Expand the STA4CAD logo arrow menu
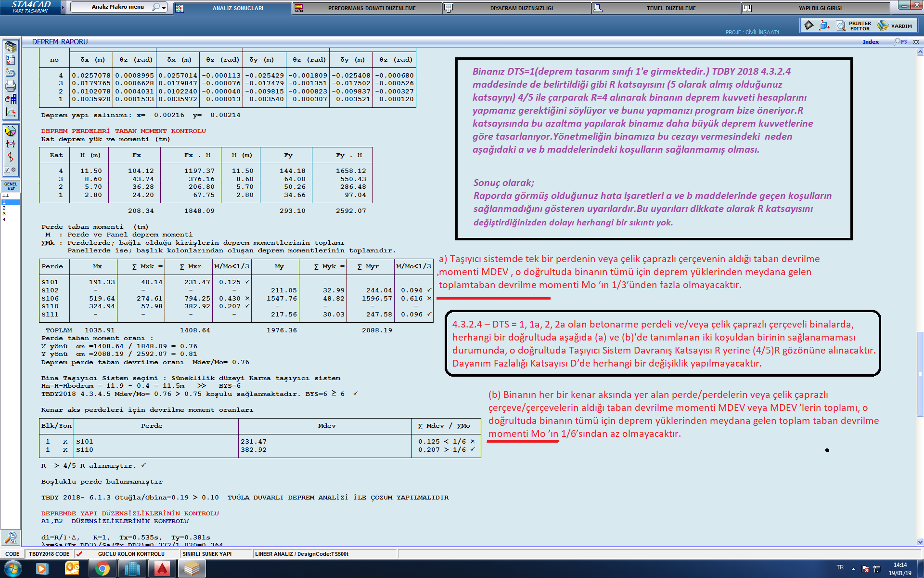The image size is (924, 578). point(63,7)
